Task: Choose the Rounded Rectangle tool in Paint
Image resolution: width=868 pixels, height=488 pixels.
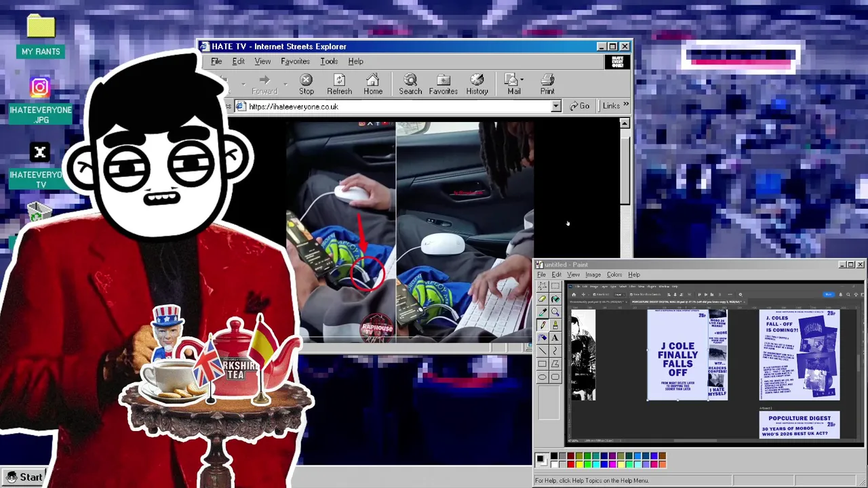Action: [555, 377]
